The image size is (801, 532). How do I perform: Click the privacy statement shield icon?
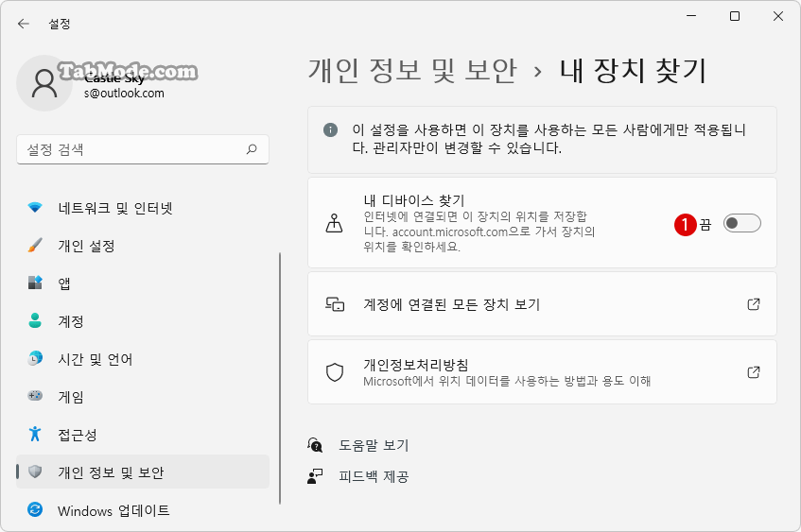coord(335,372)
